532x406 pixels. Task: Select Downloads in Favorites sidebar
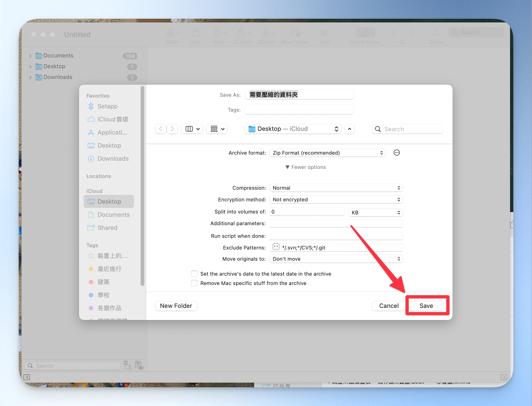pos(113,159)
